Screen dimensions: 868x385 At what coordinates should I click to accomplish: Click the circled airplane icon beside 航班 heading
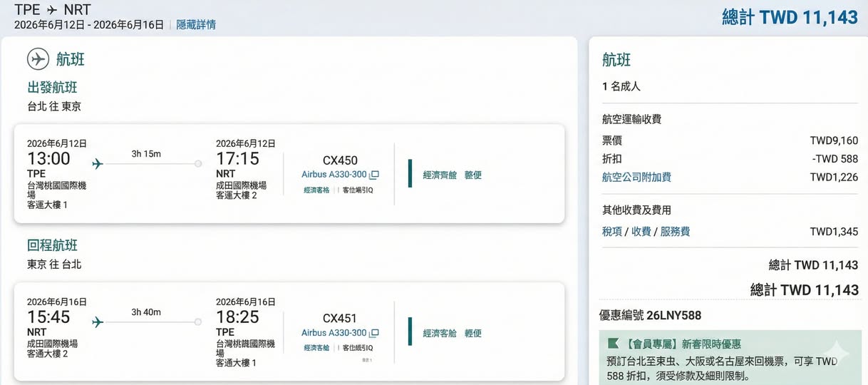(38, 59)
